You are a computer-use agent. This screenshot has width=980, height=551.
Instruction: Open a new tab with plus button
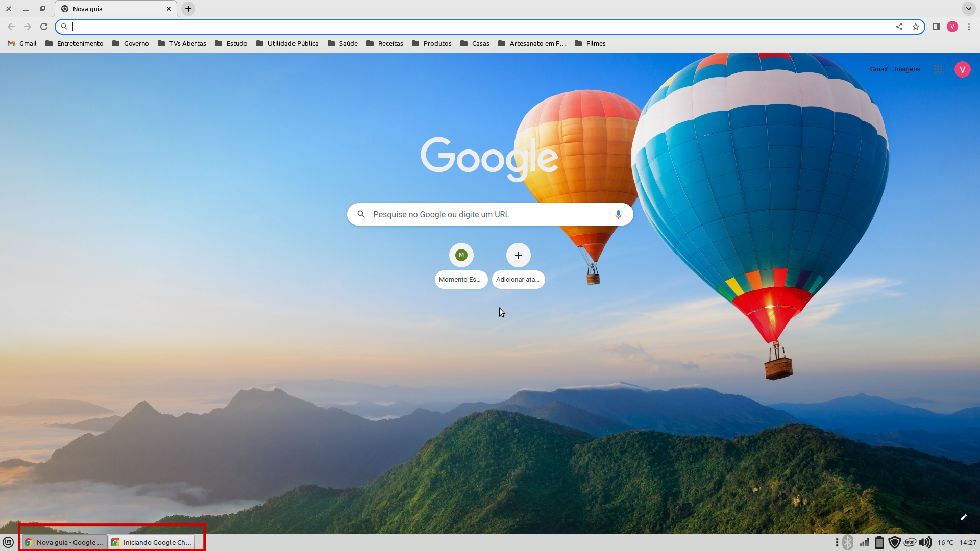pos(188,9)
